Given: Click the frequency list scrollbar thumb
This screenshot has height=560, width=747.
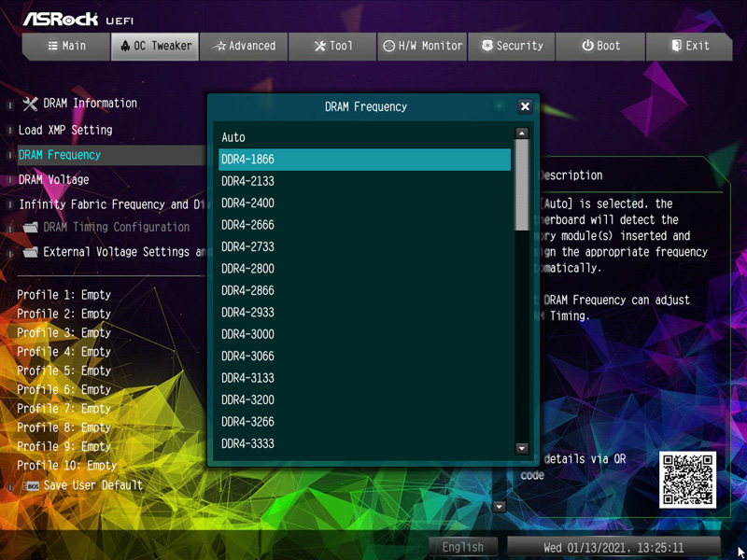Looking at the screenshot, I should point(522,185).
